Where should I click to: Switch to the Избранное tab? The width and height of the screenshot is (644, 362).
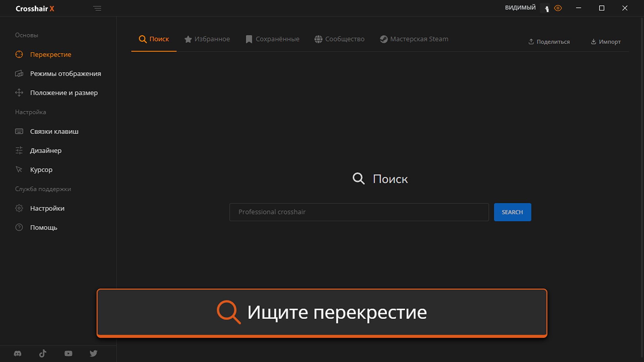tap(207, 39)
